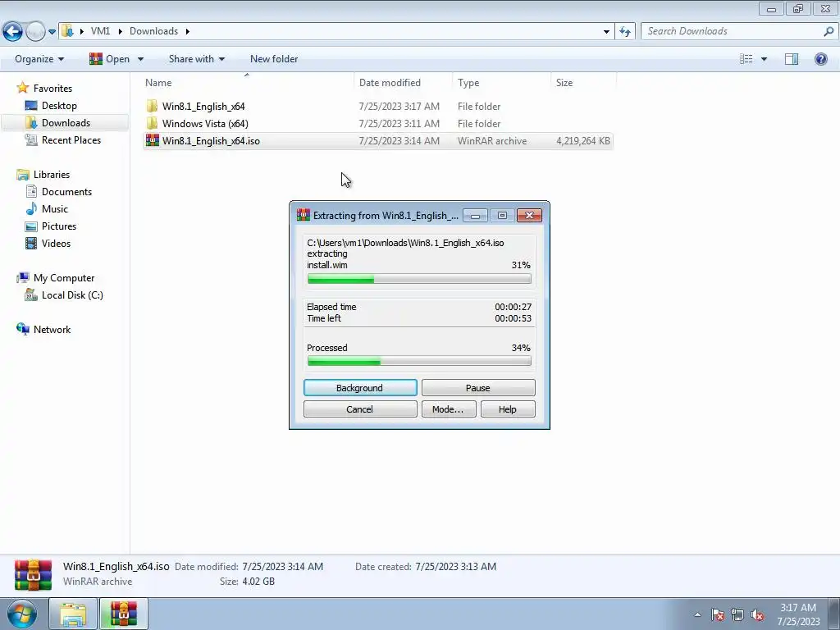The width and height of the screenshot is (840, 630).
Task: Click the Processed total progress bar
Action: 419,362
